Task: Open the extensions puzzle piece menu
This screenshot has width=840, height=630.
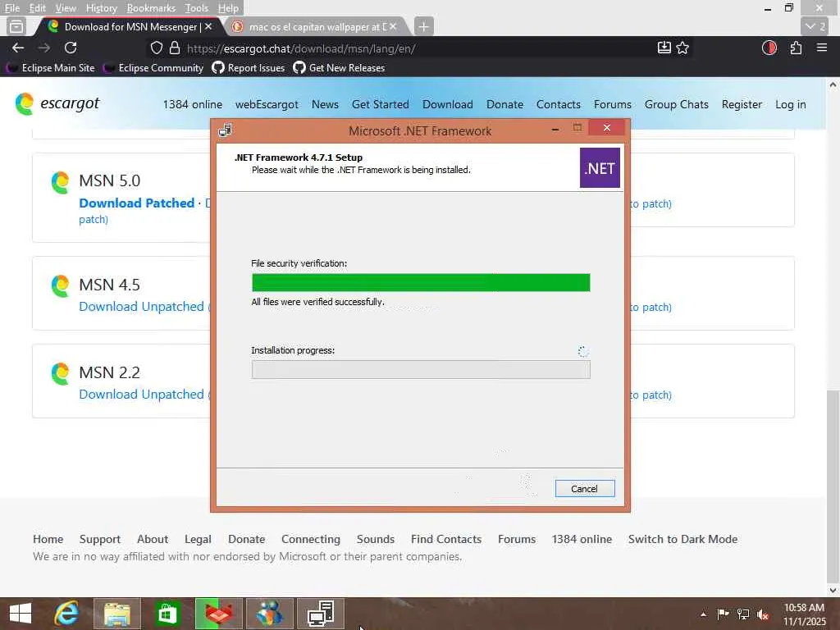Action: point(796,48)
